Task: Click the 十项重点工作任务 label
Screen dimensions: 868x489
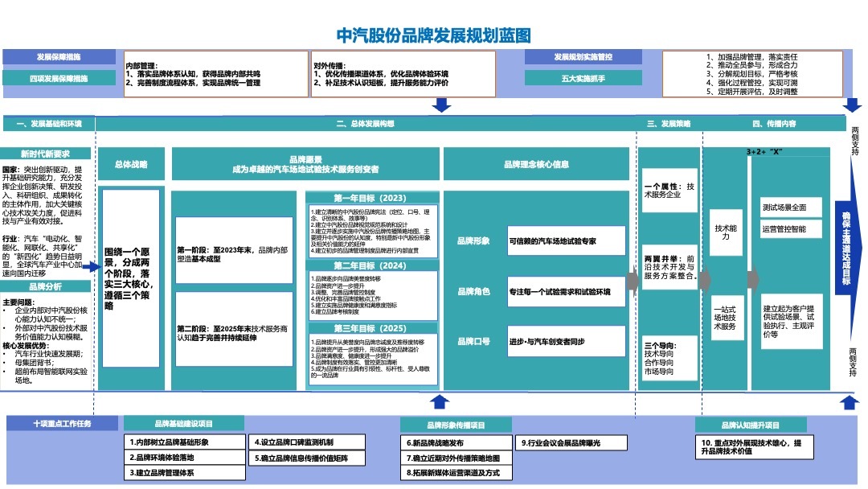Action: 63,424
